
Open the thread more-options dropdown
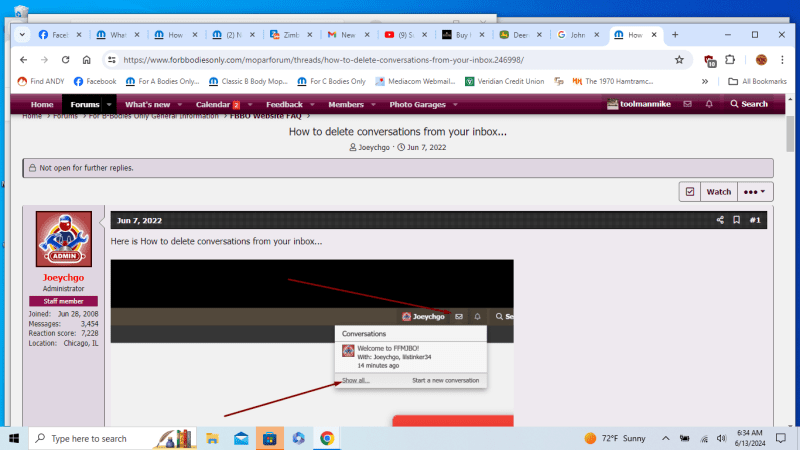755,192
